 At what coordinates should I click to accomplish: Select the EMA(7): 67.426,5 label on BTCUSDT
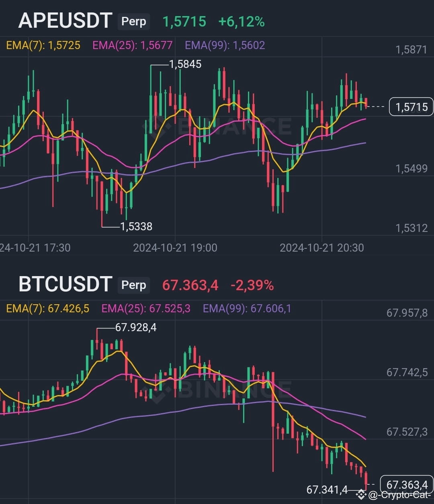coord(47,309)
